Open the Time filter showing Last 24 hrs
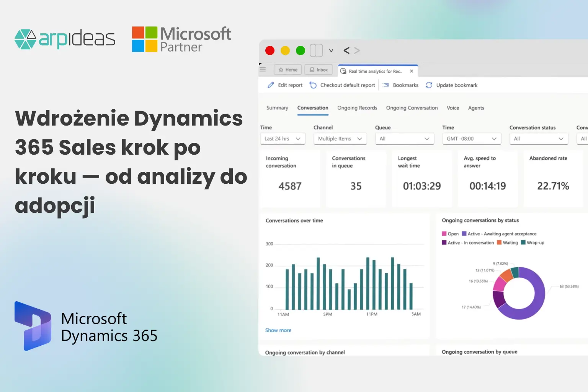 pyautogui.click(x=282, y=139)
